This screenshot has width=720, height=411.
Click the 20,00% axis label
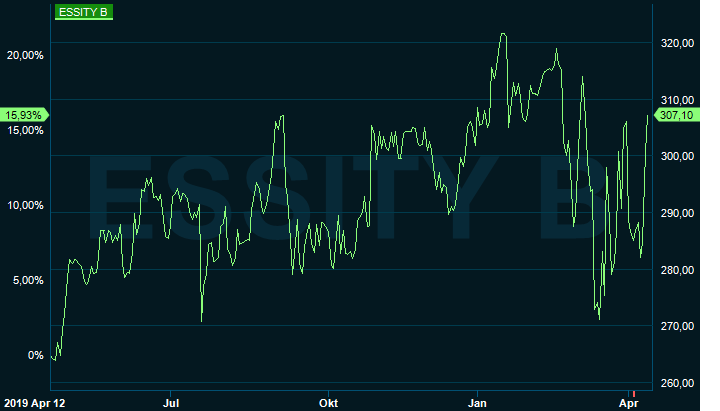25,56
